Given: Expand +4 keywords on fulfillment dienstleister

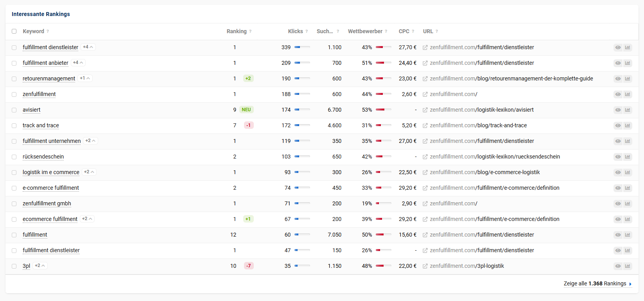Looking at the screenshot, I should coord(88,47).
